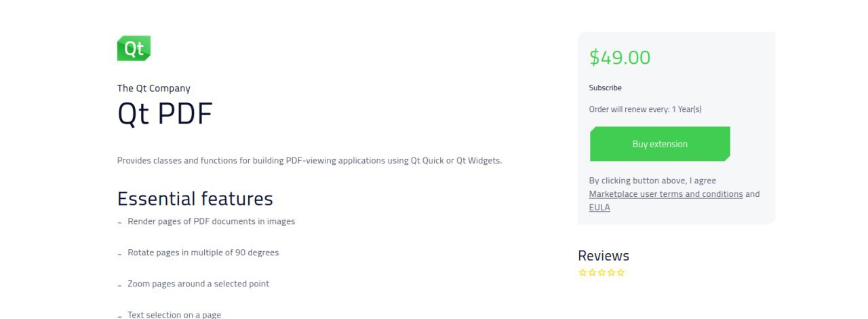The image size is (868, 319).
Task: Select the fourth review star
Action: 611,273
